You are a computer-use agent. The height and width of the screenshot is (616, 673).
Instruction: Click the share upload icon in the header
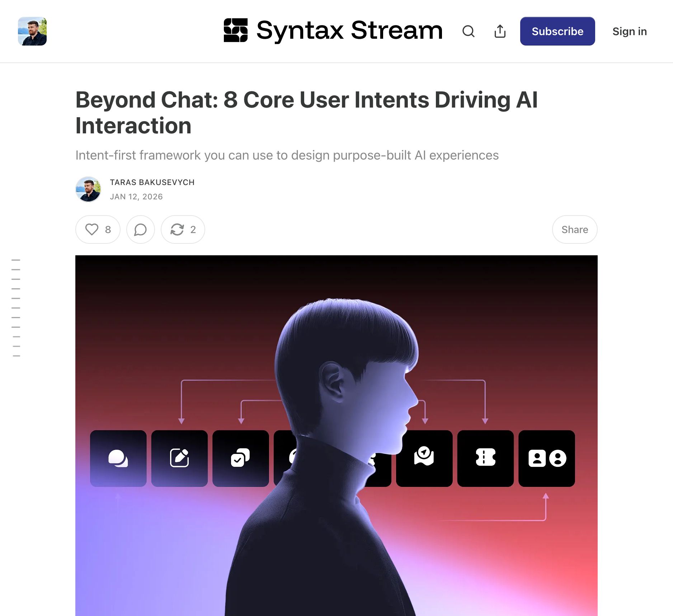click(x=500, y=31)
